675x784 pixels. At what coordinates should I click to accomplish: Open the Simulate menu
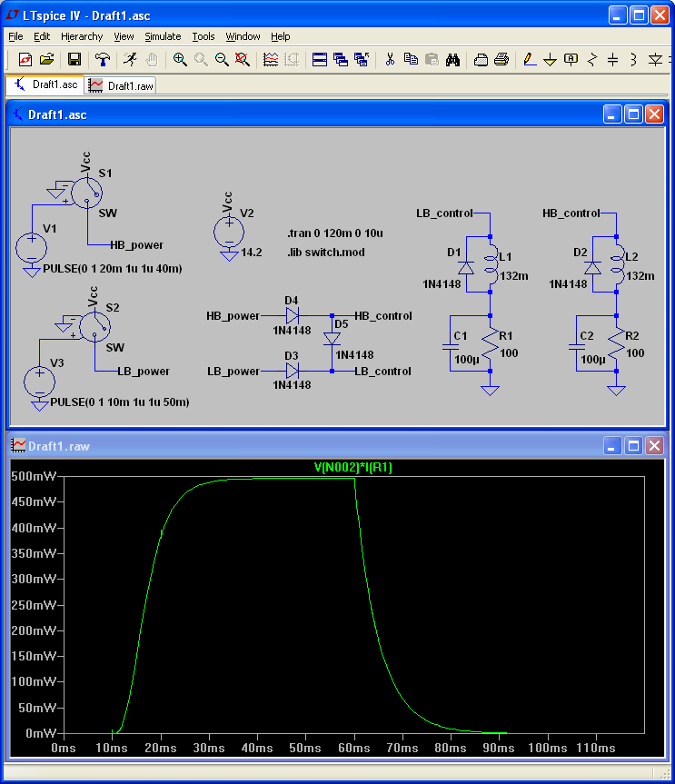[163, 36]
